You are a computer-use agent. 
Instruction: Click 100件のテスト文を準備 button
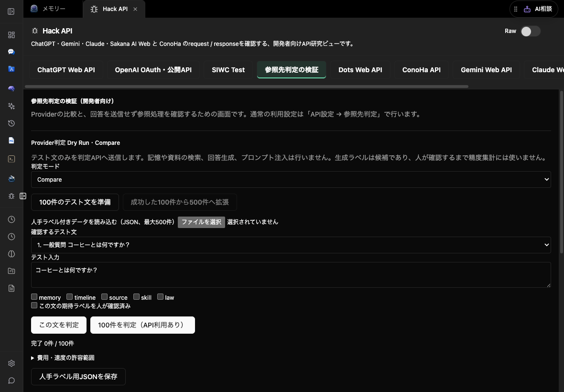point(75,202)
